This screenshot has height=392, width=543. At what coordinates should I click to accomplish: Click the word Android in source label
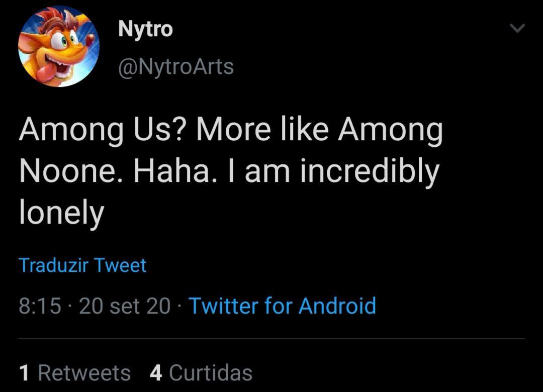point(337,306)
